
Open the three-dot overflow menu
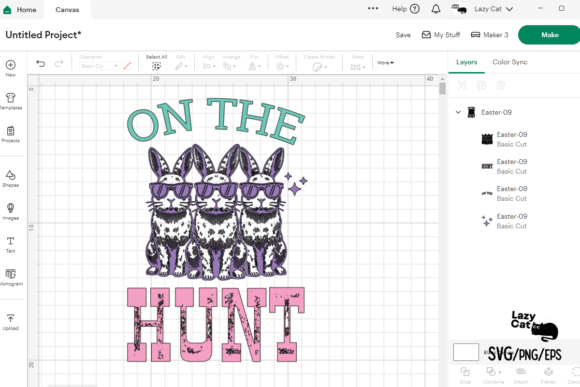pyautogui.click(x=373, y=9)
